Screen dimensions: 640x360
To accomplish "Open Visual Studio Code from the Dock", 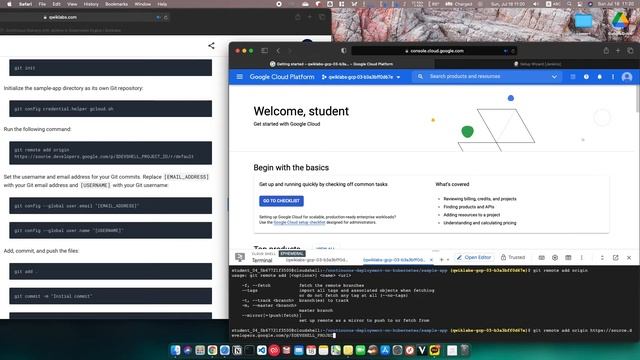I will coord(262,350).
